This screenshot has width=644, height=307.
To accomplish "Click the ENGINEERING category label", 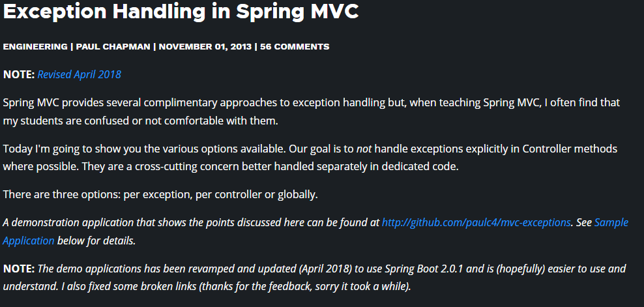I will [35, 46].
